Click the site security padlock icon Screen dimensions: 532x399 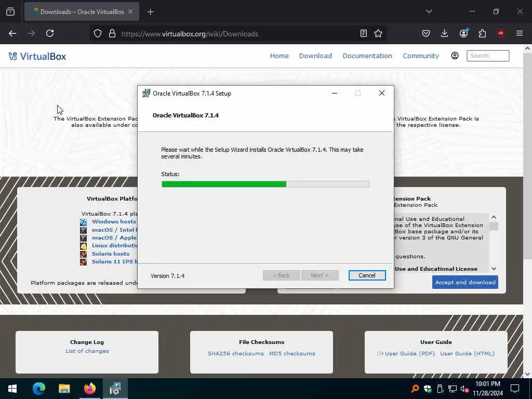click(x=112, y=34)
